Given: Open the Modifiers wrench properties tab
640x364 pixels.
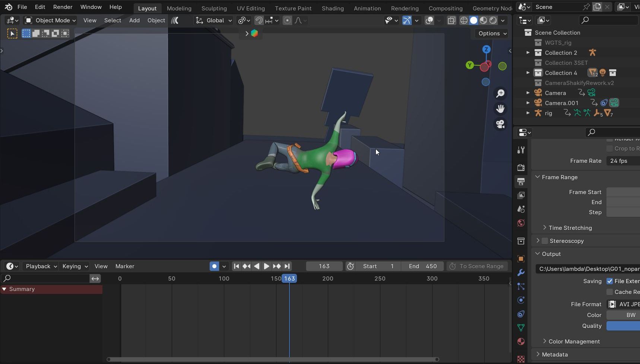Looking at the screenshot, I should [521, 272].
